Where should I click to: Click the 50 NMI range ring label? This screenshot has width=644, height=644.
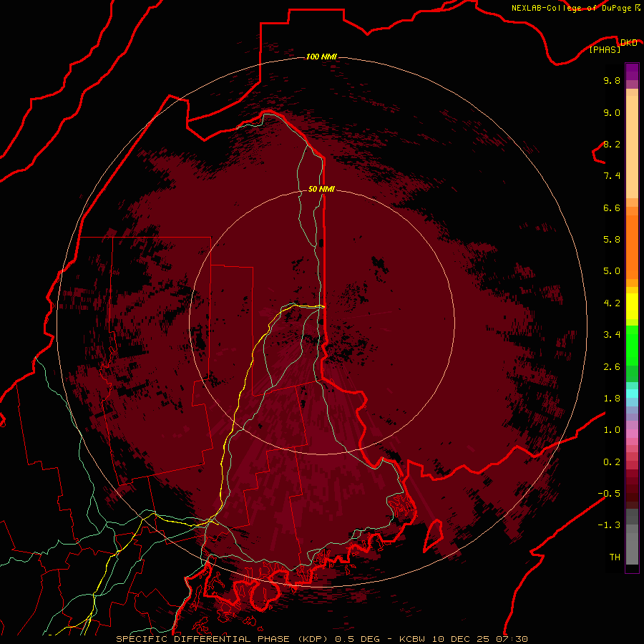(321, 189)
